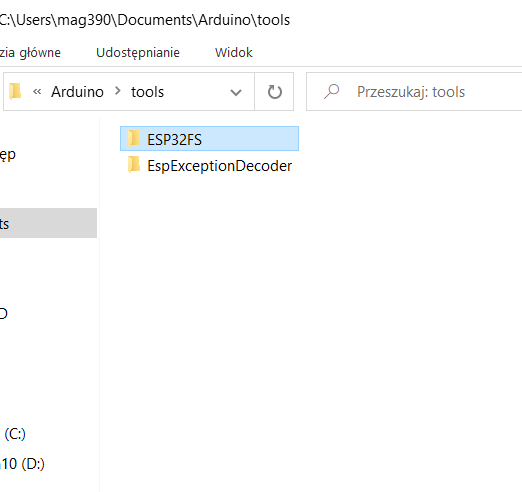The height and width of the screenshot is (492, 522).
Task: Click the EspExceptionDecoder folder icon
Action: pos(134,165)
